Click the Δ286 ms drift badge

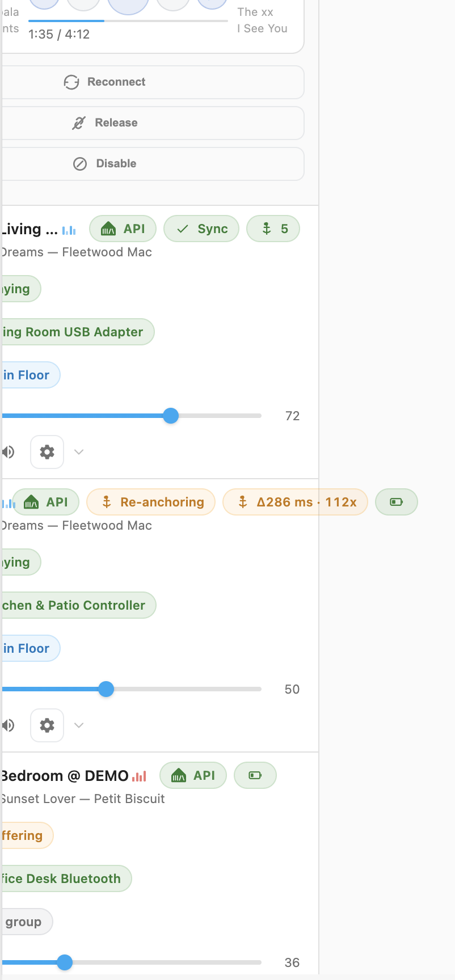click(x=295, y=502)
